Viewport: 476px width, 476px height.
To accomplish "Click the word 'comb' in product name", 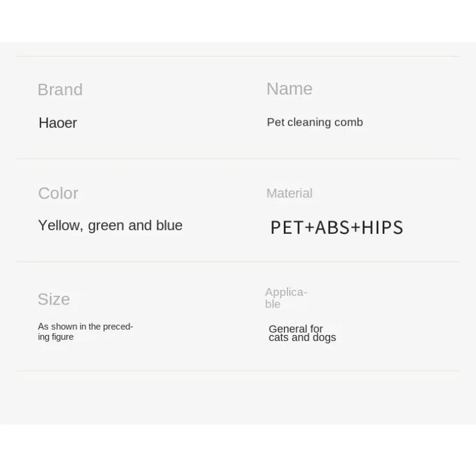I will pos(349,123).
